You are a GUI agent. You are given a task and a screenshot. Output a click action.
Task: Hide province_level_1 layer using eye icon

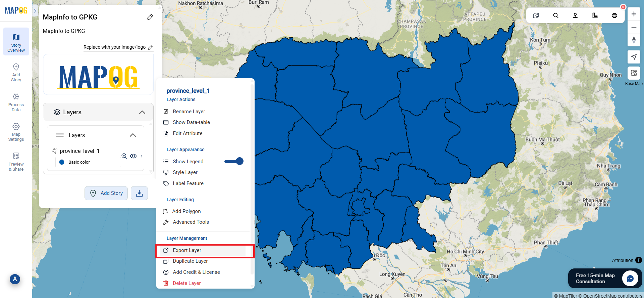click(133, 156)
